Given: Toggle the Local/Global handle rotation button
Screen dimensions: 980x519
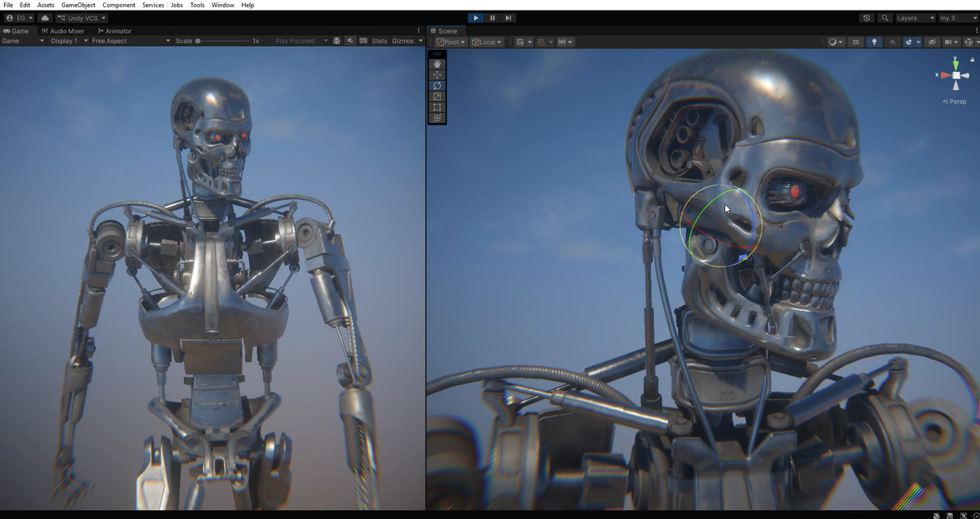Looking at the screenshot, I should point(486,42).
